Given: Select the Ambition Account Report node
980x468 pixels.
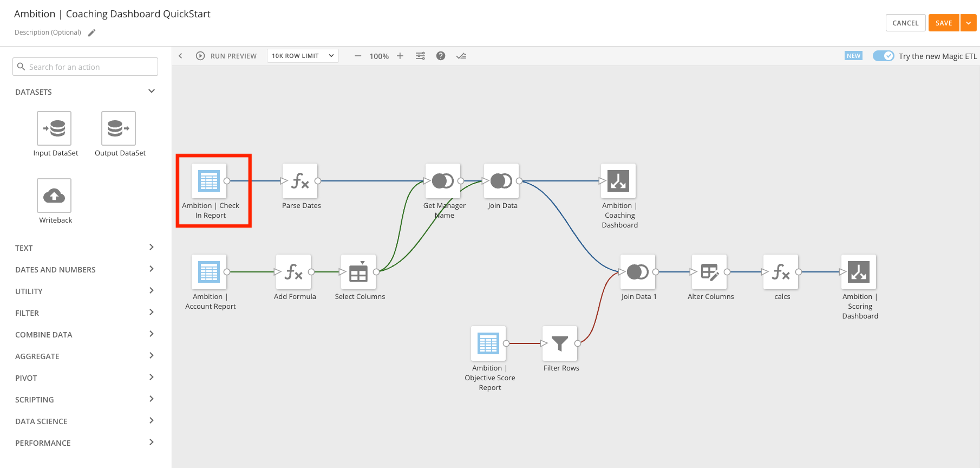Looking at the screenshot, I should 209,272.
